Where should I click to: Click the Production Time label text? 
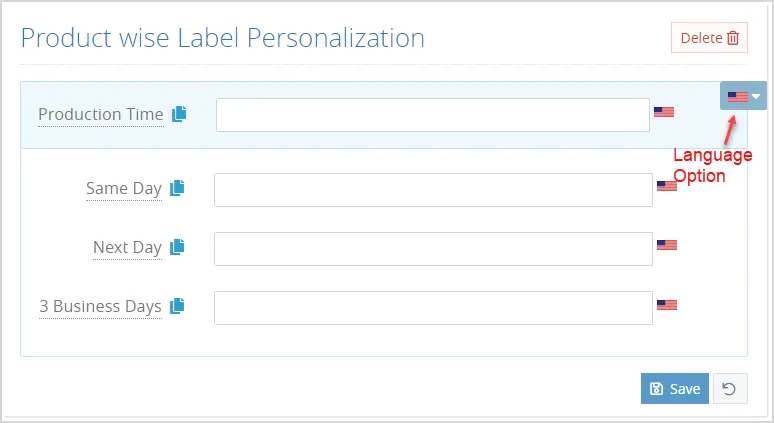(101, 115)
